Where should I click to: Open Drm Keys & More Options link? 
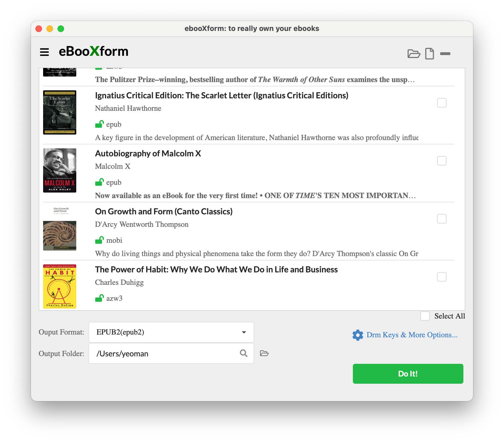[412, 335]
